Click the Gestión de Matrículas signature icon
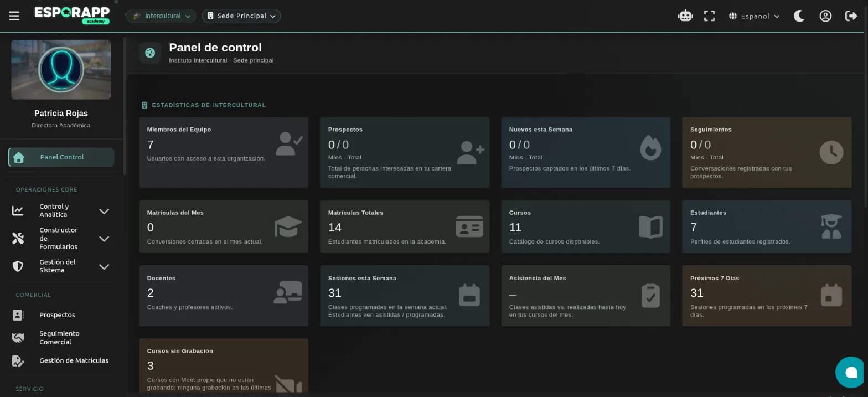868x397 pixels. [18, 361]
